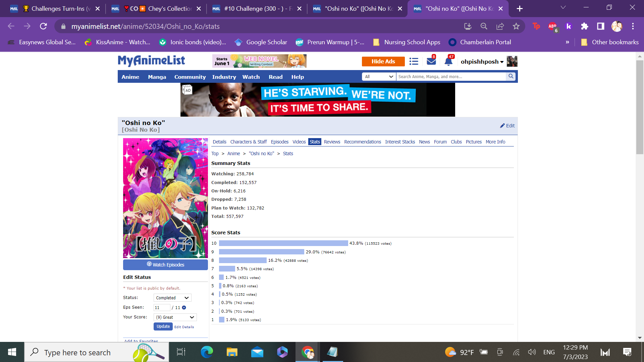This screenshot has height=362, width=644.
Task: Open Microsoft Edge from taskbar
Action: 207,352
